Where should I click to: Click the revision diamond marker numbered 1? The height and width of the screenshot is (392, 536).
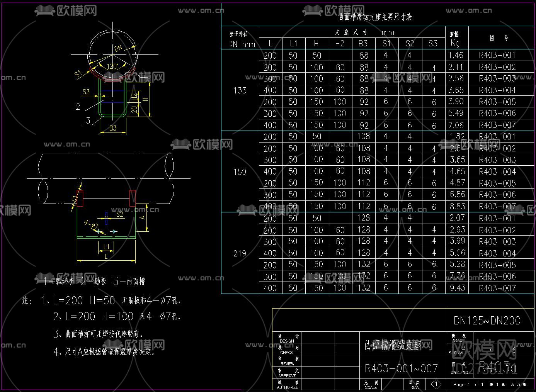pyautogui.click(x=436, y=384)
